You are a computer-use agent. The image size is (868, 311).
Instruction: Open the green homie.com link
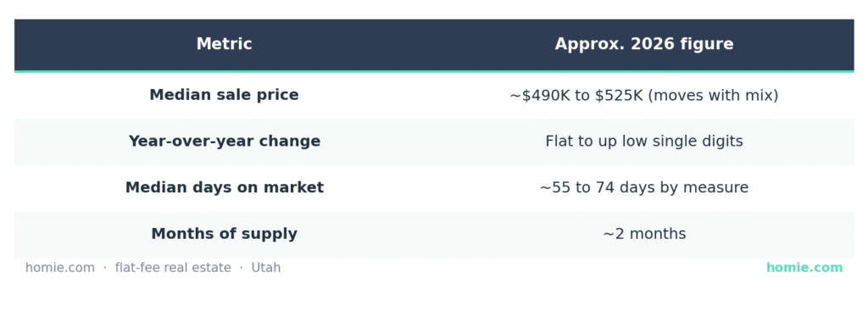pos(804,268)
